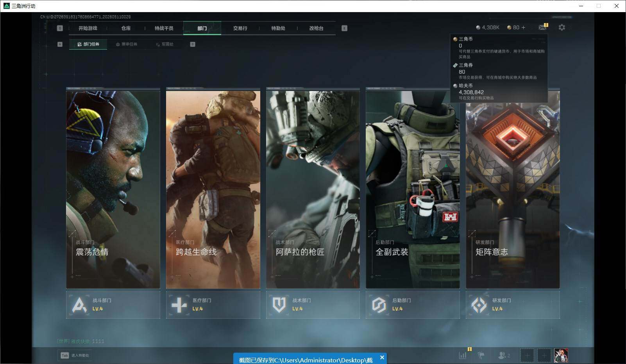Select the 部门任务 sub-tab
Image resolution: width=626 pixels, height=364 pixels.
(88, 44)
